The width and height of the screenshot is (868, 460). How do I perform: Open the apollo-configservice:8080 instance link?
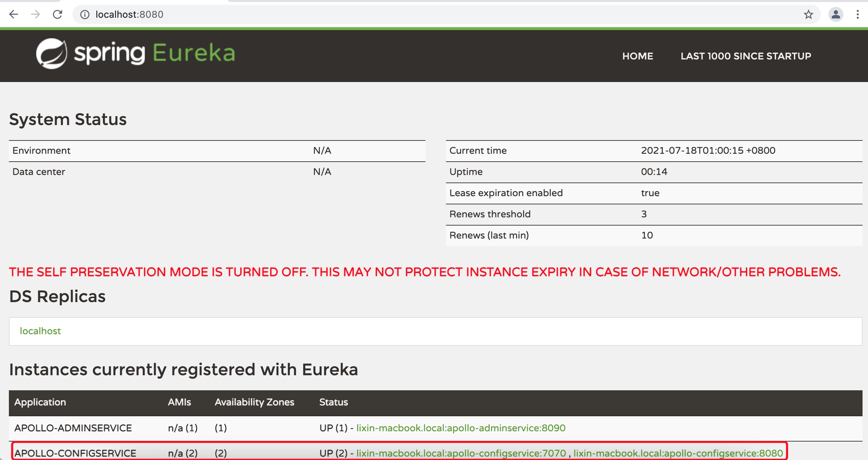pyautogui.click(x=678, y=453)
